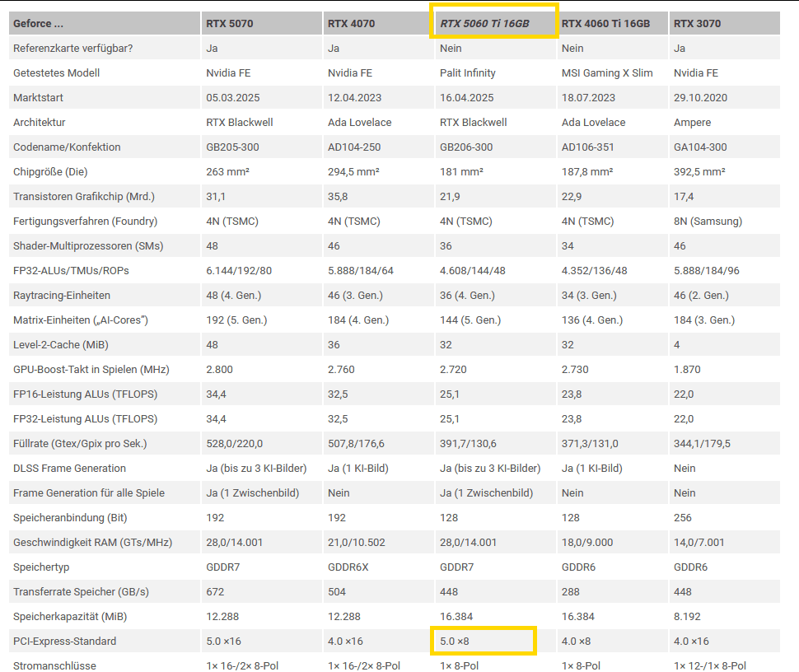Click memory capacity 8.192
The image size is (799, 672).
pos(687,617)
